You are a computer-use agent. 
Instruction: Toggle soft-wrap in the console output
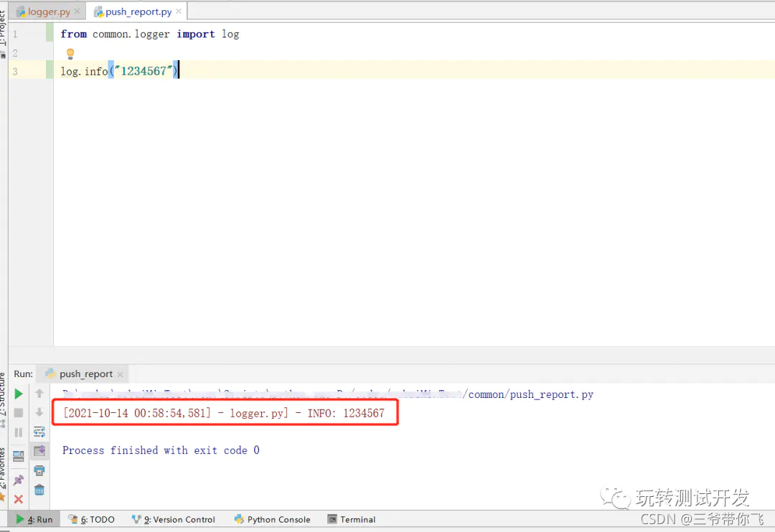[x=39, y=432]
